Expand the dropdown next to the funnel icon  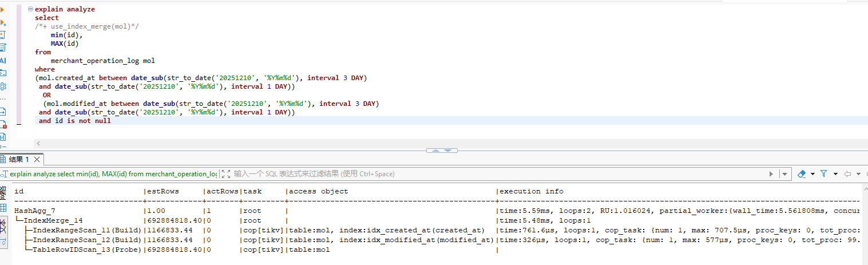pyautogui.click(x=835, y=173)
